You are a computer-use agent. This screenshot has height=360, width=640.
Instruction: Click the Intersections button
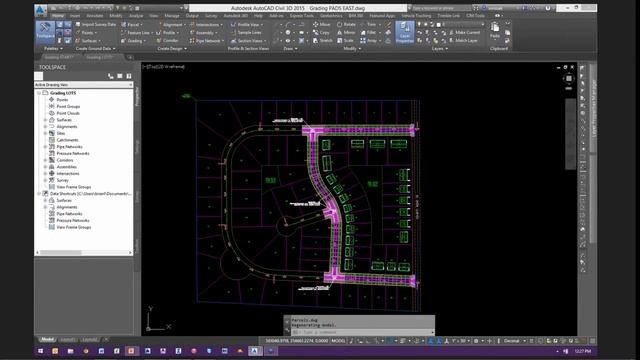pos(206,24)
